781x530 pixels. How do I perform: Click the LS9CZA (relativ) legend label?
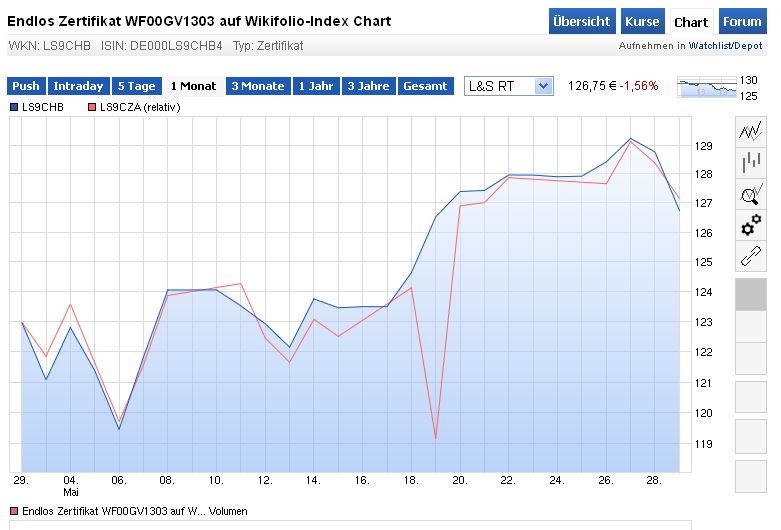(x=140, y=107)
